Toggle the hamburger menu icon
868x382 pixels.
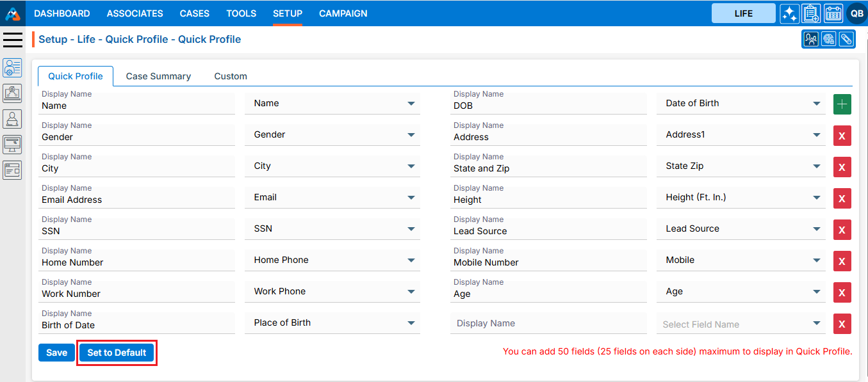point(13,40)
